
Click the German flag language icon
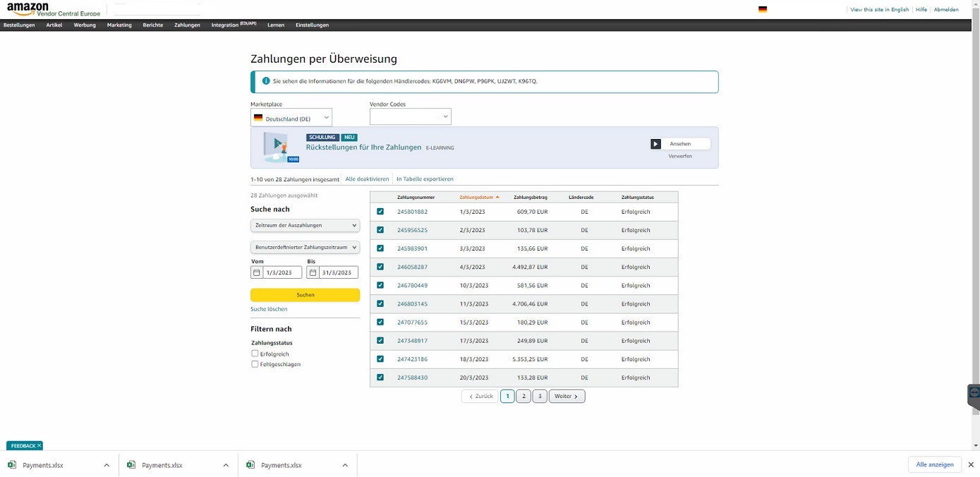(x=763, y=9)
